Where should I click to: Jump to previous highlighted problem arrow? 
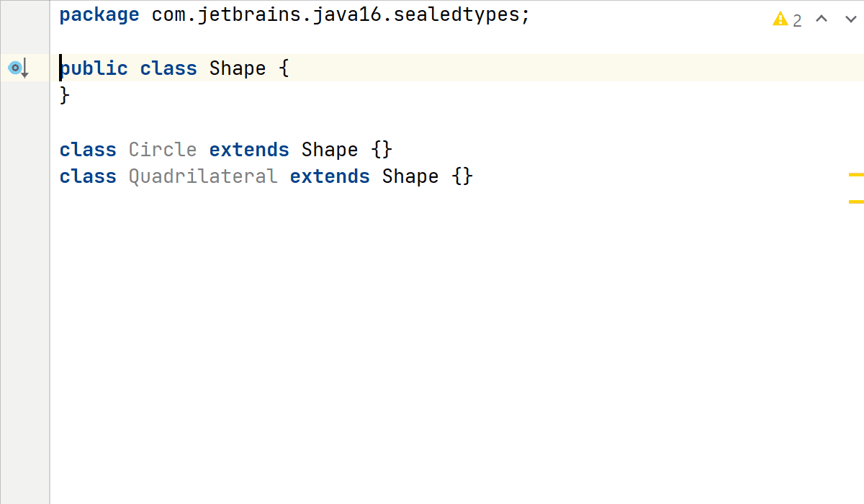(x=822, y=19)
